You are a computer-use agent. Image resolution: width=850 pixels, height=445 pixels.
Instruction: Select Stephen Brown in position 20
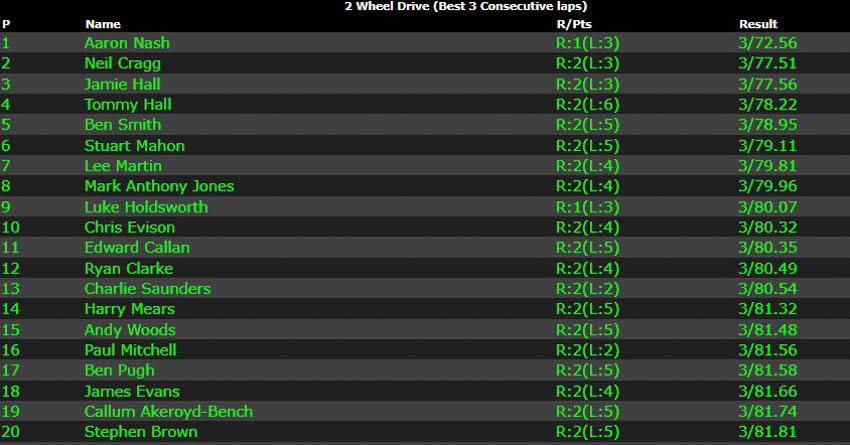tap(140, 432)
